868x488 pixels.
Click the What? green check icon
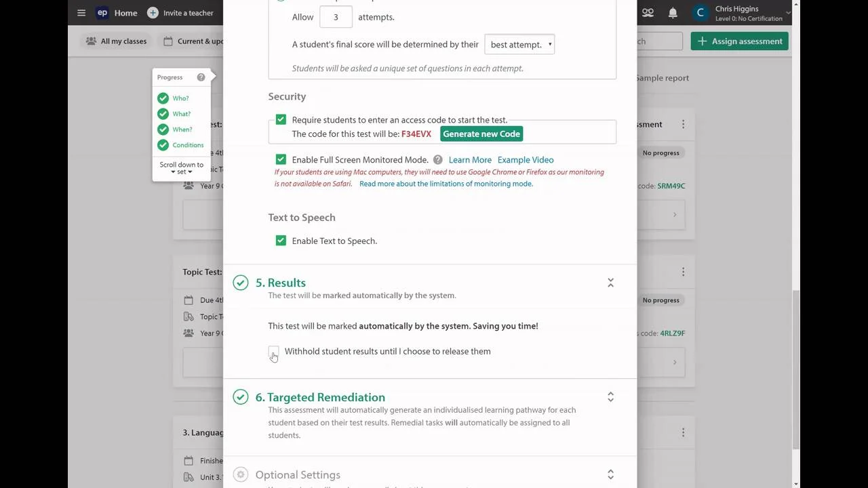(163, 114)
